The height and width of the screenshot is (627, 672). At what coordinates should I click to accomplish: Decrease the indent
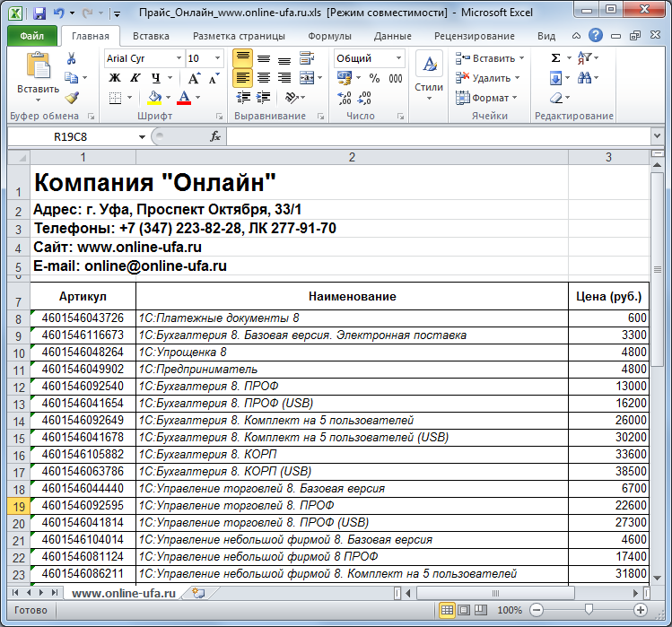pyautogui.click(x=243, y=98)
